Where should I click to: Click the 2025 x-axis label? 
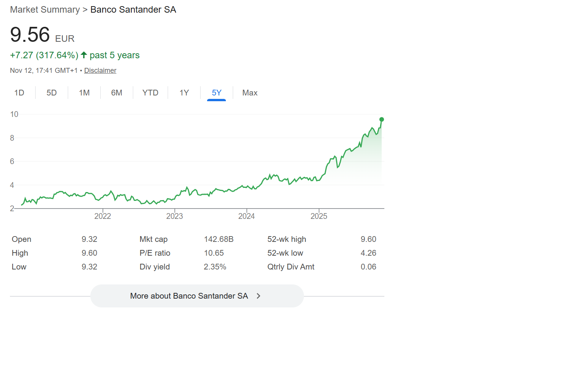319,216
